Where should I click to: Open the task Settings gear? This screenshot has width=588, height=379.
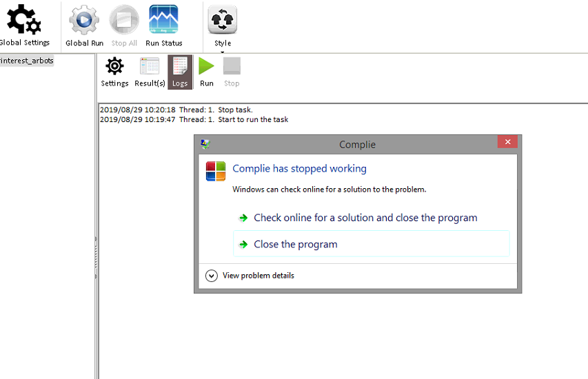click(x=114, y=72)
